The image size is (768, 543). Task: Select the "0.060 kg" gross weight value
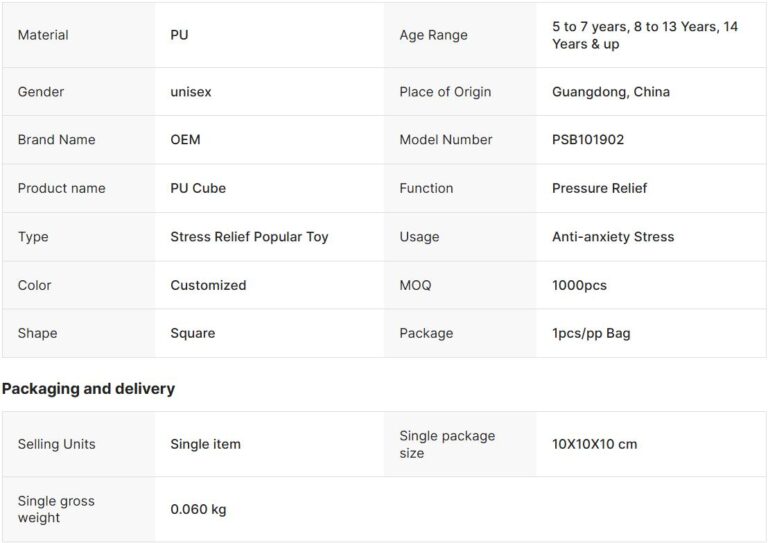tap(198, 509)
